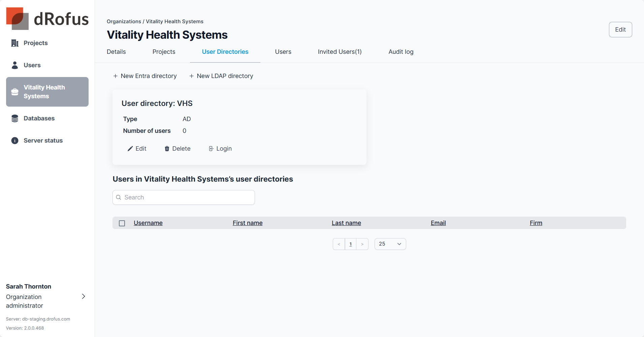The image size is (644, 337).
Task: Click the Edit button at top right
Action: pyautogui.click(x=620, y=30)
